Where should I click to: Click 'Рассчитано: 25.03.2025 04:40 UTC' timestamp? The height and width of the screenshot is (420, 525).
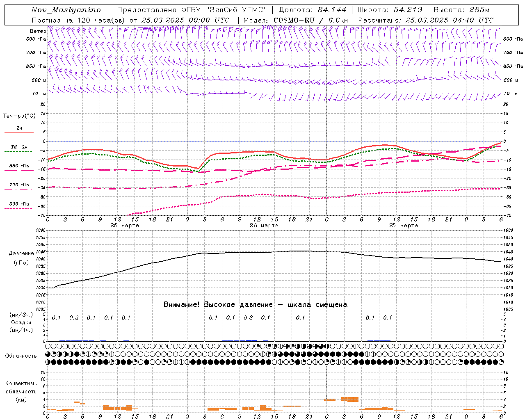[426, 20]
